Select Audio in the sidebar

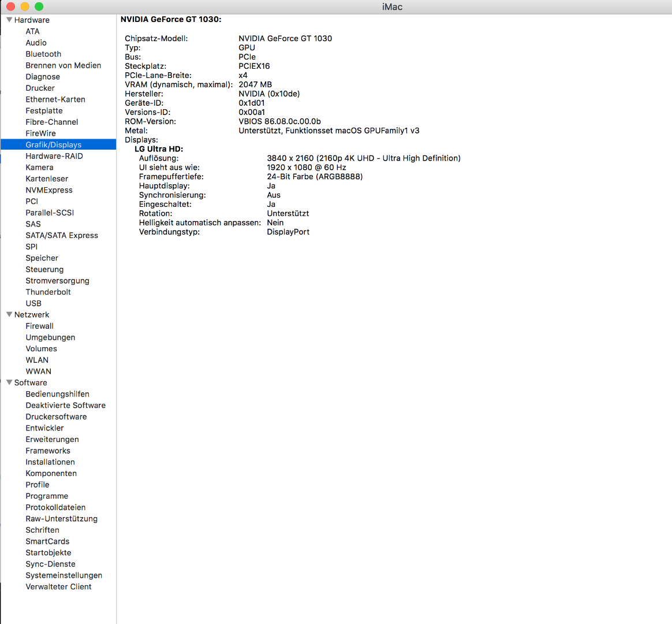[x=36, y=42]
